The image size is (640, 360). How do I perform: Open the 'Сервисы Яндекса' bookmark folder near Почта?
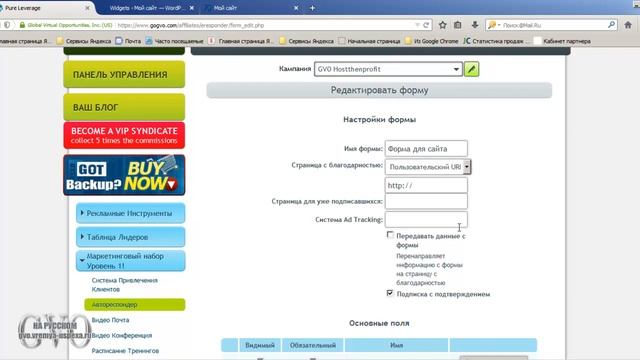point(84,41)
